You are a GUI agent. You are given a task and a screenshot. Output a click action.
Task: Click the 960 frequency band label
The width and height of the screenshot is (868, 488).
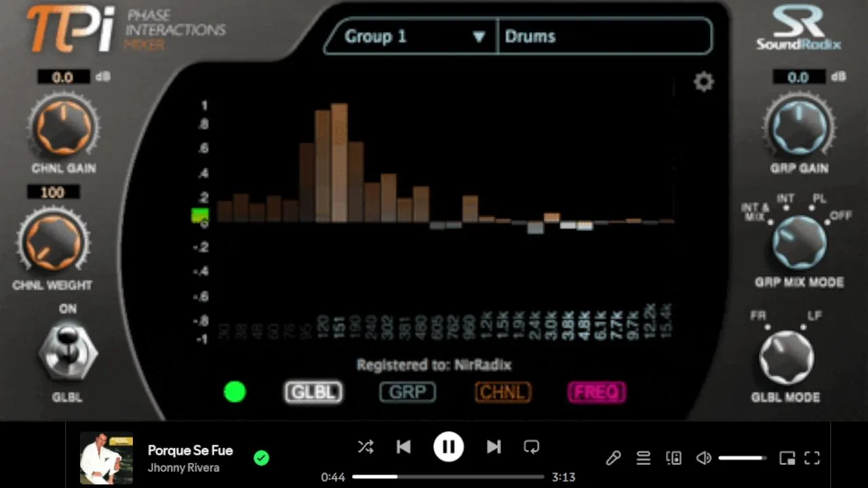tap(470, 327)
